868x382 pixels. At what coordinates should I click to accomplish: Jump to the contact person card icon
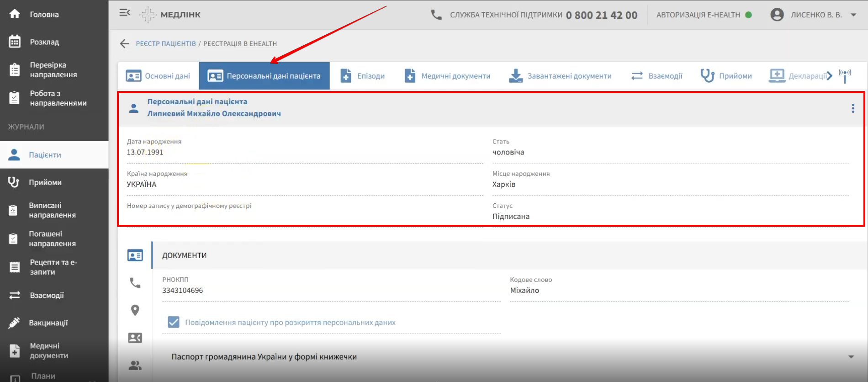point(135,338)
